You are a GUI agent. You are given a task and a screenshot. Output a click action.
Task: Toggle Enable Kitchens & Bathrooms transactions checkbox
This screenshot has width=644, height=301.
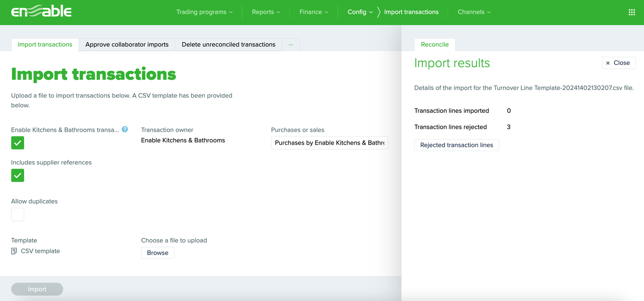click(x=18, y=143)
